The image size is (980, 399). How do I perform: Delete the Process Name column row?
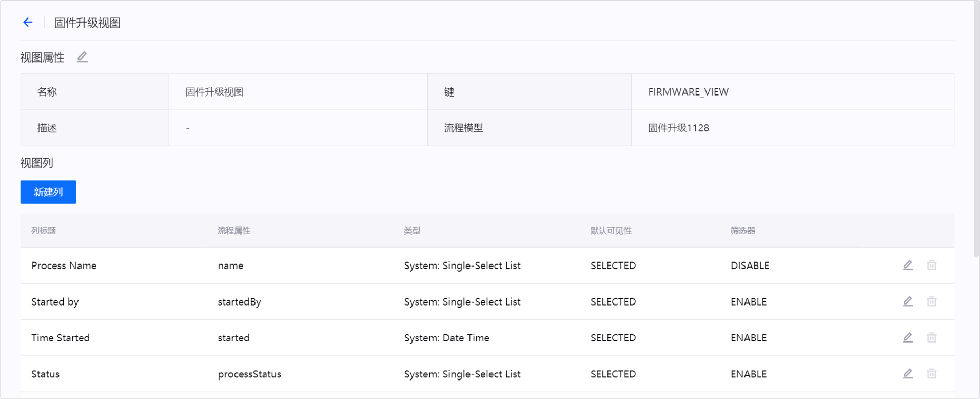coord(932,265)
